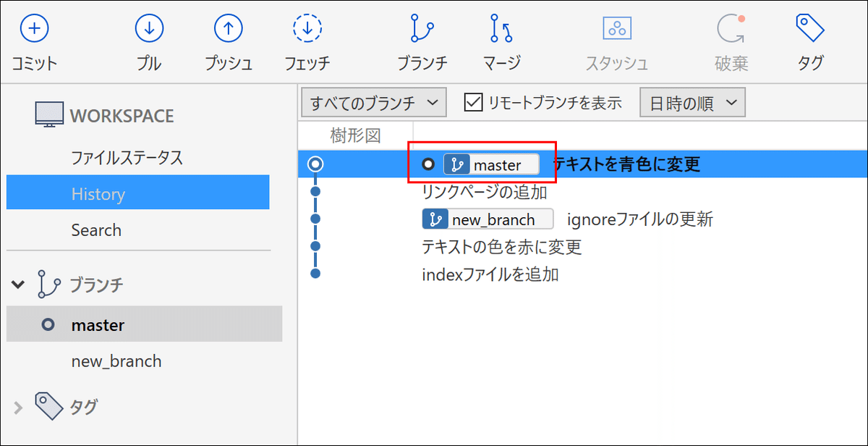The width and height of the screenshot is (868, 446).
Task: Click the graph node of the indexファイルを追加 commit
Action: [315, 274]
